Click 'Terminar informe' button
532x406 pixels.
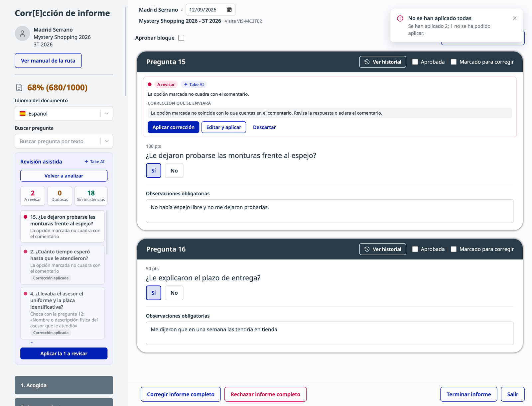pos(469,394)
